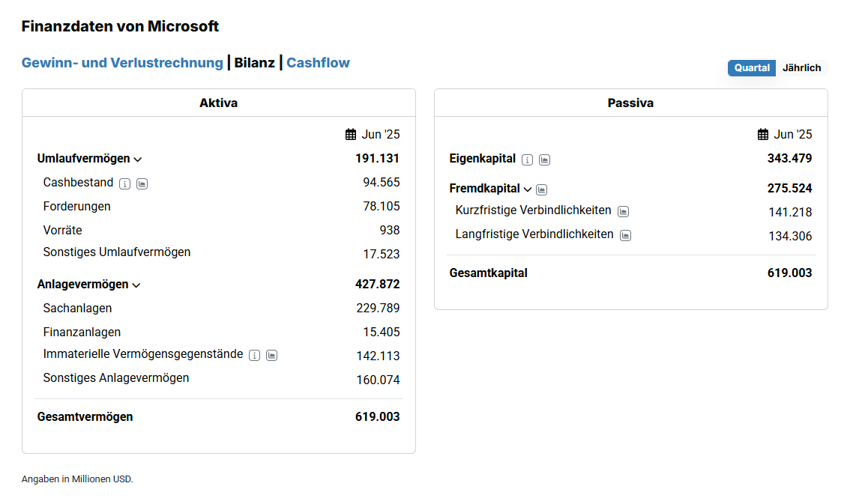Image resolution: width=865 pixels, height=504 pixels.
Task: Click info icon for Immaterielle Vermögensgegenstände
Action: coord(254,355)
